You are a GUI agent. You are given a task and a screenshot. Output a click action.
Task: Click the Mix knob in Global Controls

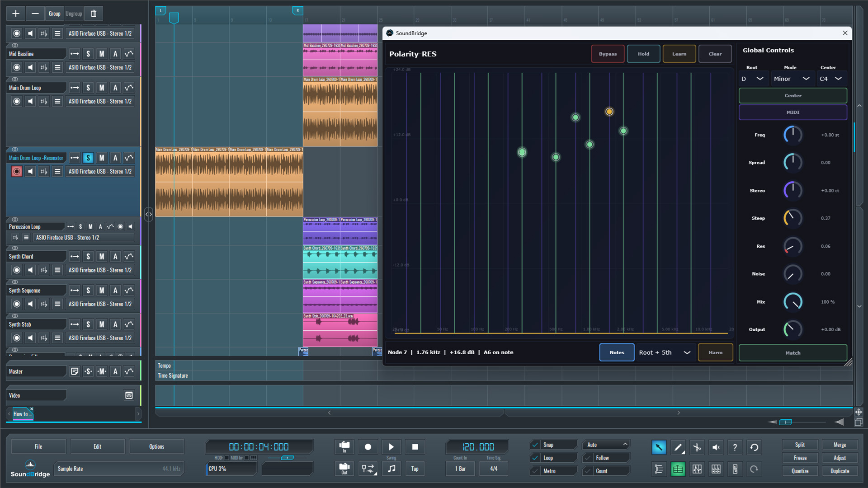tap(793, 302)
